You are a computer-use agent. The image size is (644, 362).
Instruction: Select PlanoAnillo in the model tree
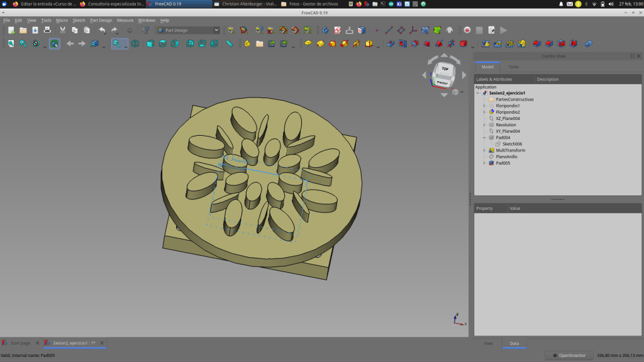506,156
